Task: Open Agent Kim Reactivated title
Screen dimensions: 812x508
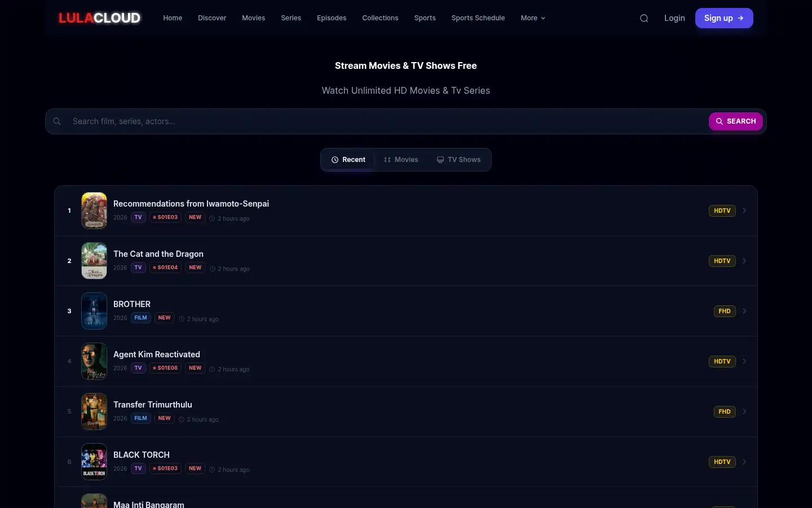Action: tap(157, 354)
